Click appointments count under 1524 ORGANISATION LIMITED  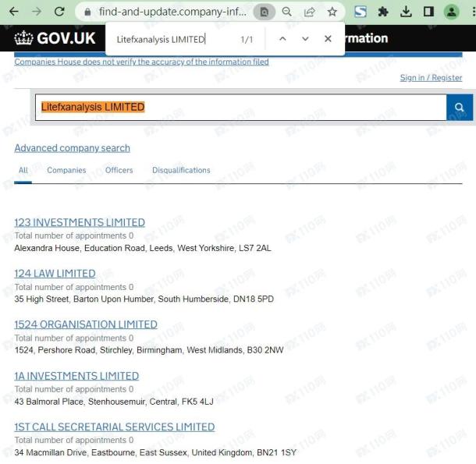(x=74, y=338)
